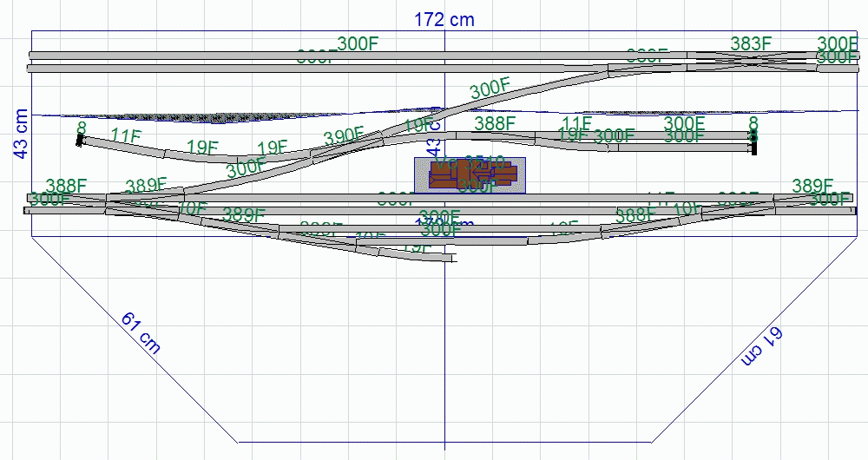Click the 43 cm dimension label at left edge

point(21,135)
